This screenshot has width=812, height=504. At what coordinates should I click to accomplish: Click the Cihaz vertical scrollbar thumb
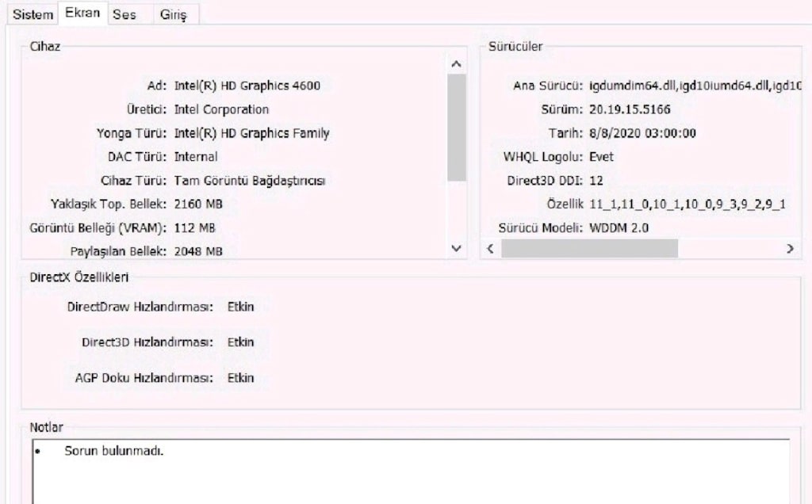pos(456,128)
